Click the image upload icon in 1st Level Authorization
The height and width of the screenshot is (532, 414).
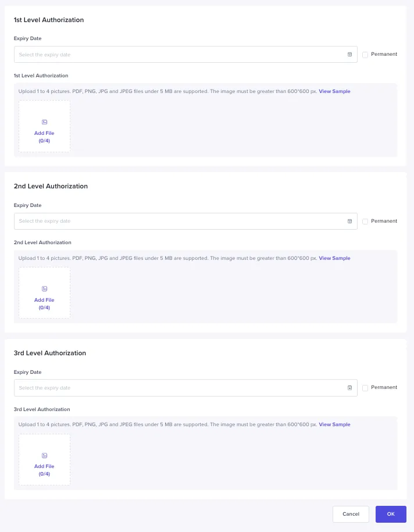(x=44, y=122)
